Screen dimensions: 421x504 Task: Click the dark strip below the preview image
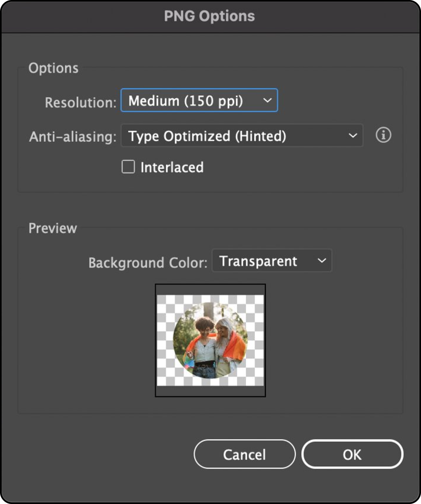[210, 391]
